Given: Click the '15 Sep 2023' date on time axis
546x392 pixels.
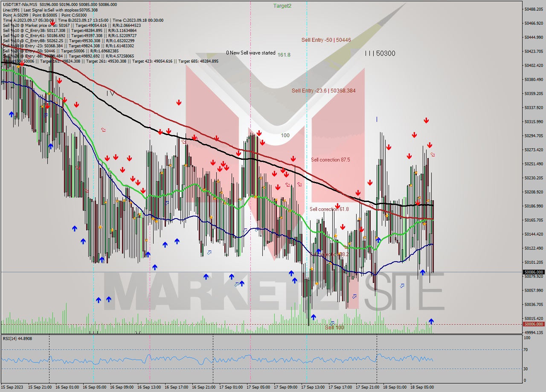Looking at the screenshot, I should coord(12,387).
